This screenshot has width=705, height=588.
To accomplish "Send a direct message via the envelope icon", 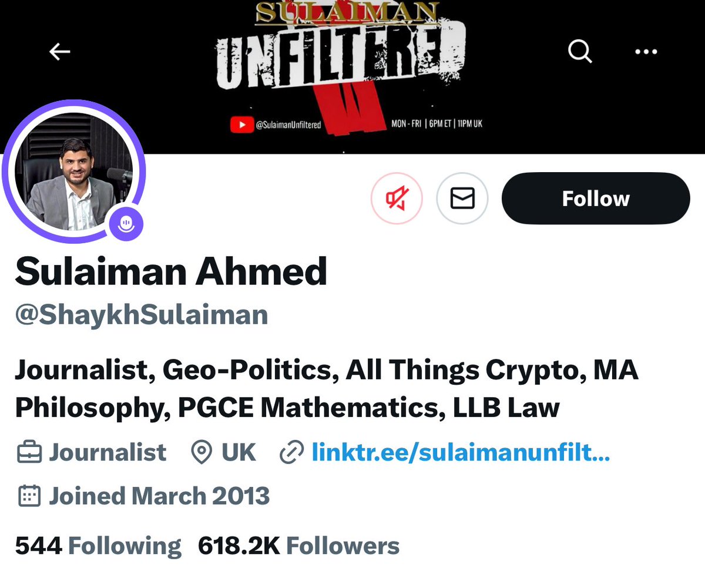I will pyautogui.click(x=462, y=199).
